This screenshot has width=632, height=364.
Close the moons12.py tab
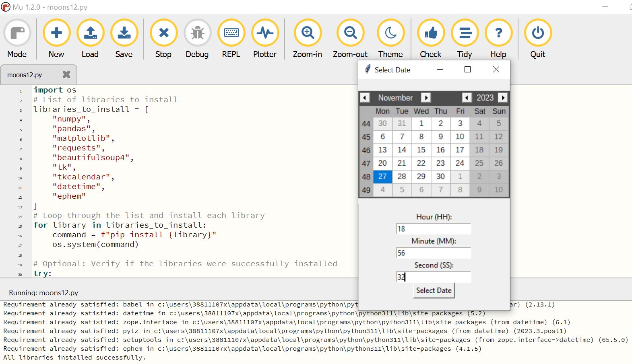click(x=66, y=74)
